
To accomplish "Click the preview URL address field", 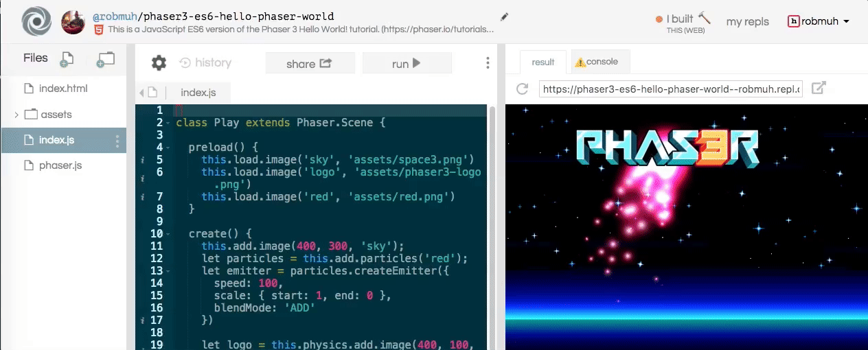I will 670,89.
